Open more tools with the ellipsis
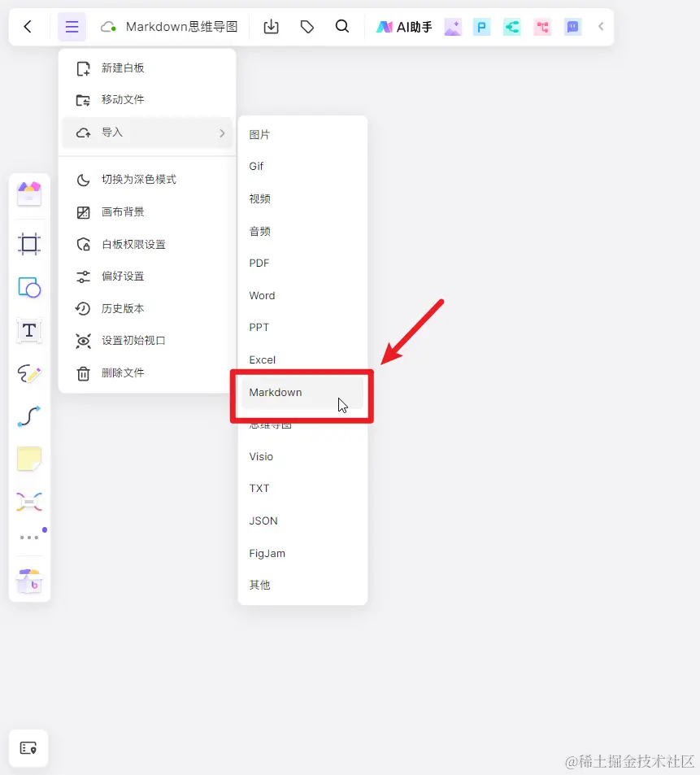700x775 pixels. coord(29,537)
